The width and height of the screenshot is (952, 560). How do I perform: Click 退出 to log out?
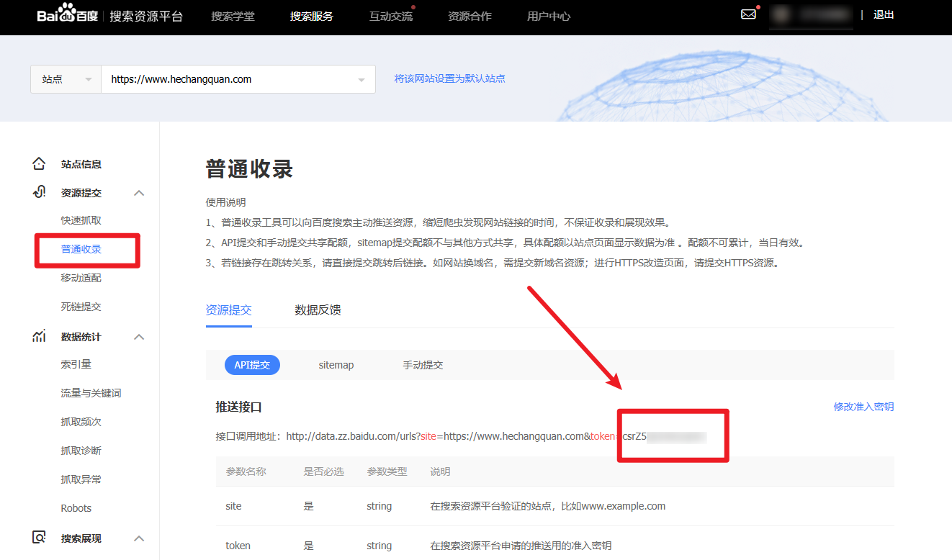pyautogui.click(x=884, y=14)
